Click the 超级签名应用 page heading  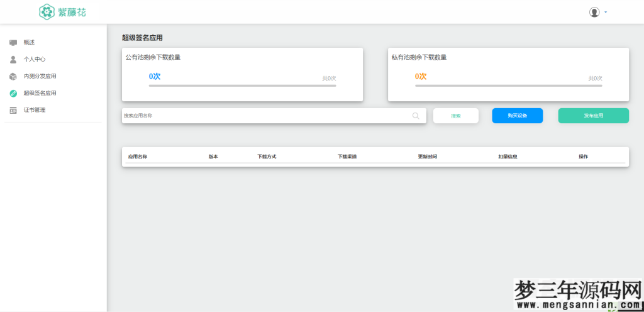point(143,38)
